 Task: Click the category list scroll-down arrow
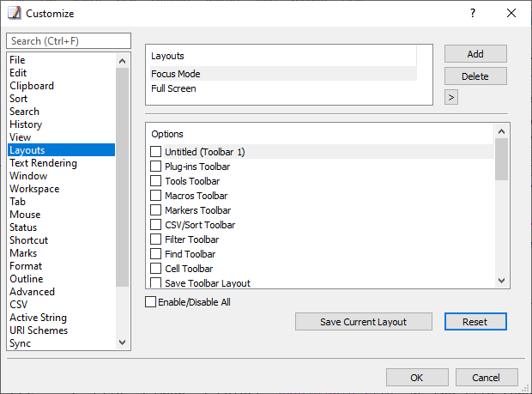pyautogui.click(x=122, y=342)
